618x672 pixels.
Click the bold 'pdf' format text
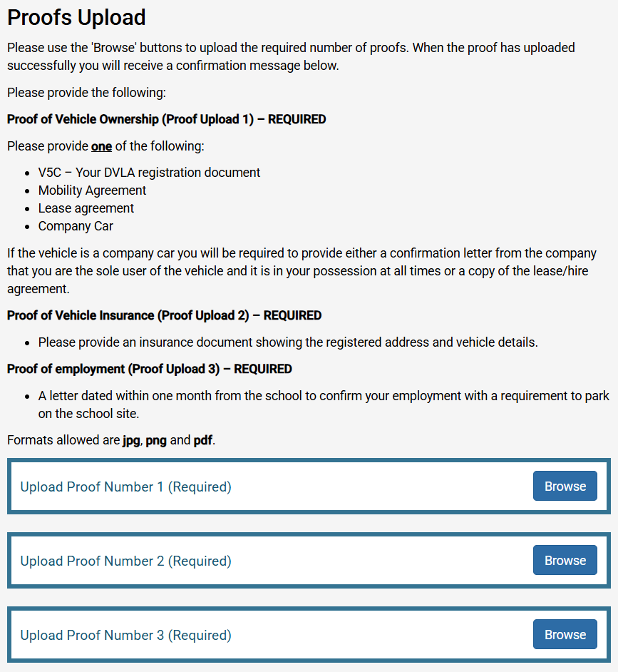tap(203, 440)
